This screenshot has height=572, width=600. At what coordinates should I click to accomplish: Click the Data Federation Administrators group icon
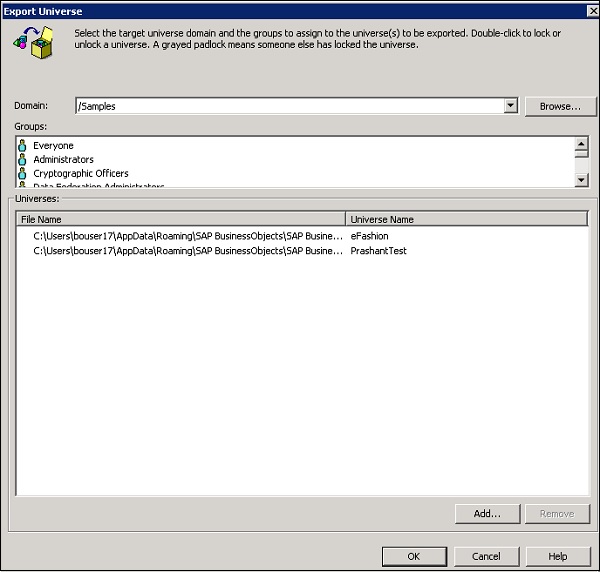click(23, 185)
